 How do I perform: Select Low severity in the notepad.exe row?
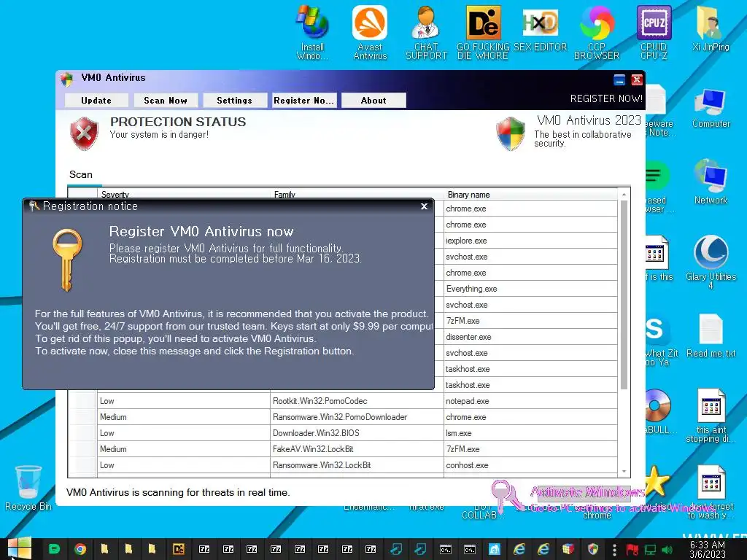(x=184, y=401)
